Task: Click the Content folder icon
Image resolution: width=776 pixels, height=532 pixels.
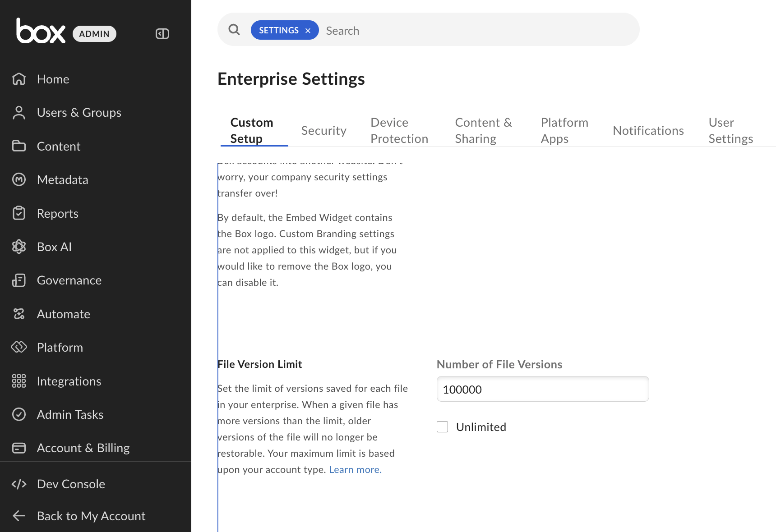Action: (19, 146)
